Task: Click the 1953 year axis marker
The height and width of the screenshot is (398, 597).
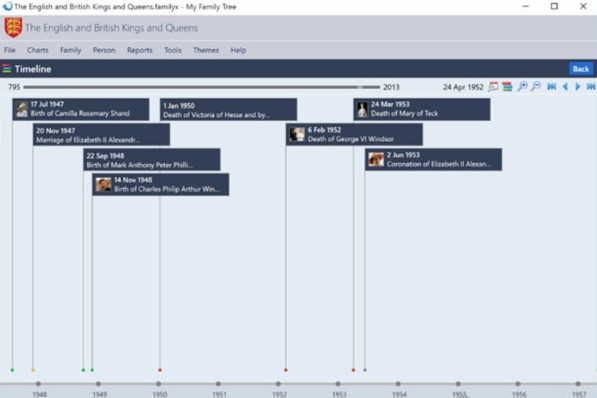Action: pos(338,384)
